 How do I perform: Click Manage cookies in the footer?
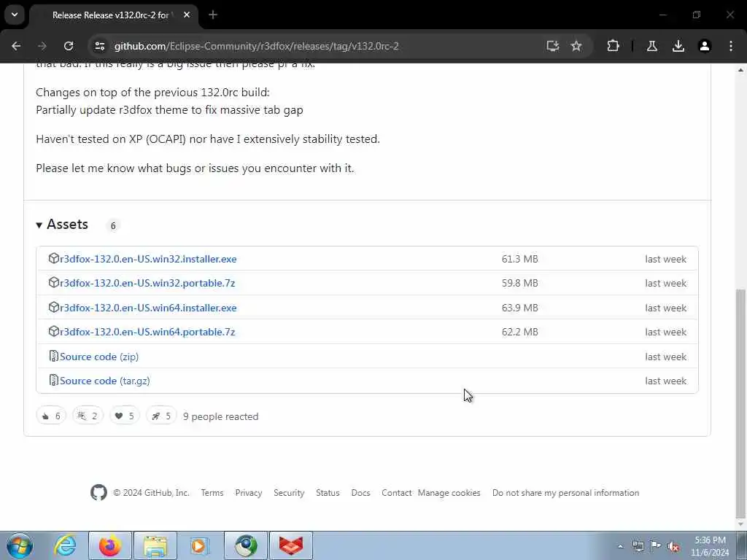449,493
